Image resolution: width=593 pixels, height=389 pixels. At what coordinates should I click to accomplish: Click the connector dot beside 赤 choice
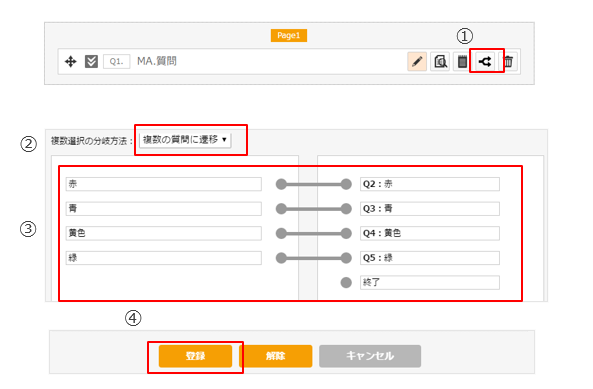click(x=281, y=184)
